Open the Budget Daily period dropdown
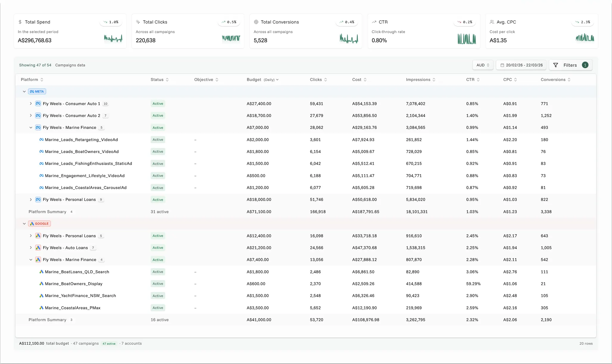Image resolution: width=612 pixels, height=364 pixels. coord(271,80)
